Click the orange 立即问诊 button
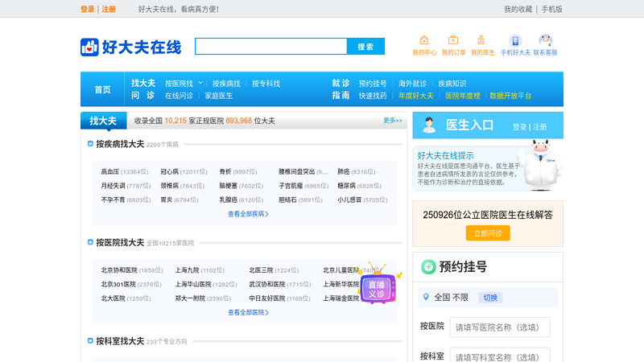This screenshot has height=362, width=644. (488, 233)
